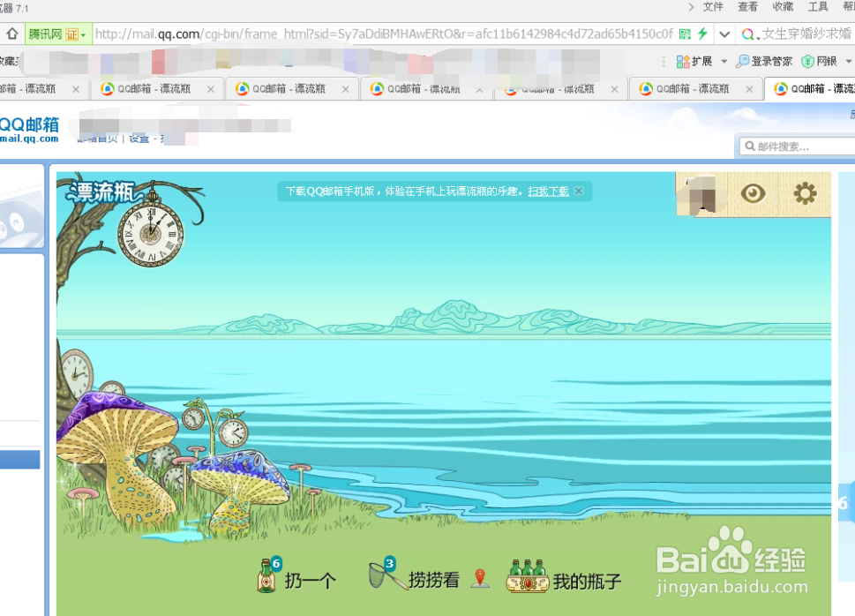The image size is (855, 616).
Task: Close the sixth QQ邮箱 - 漂流瓶 tab
Action: coord(749,89)
